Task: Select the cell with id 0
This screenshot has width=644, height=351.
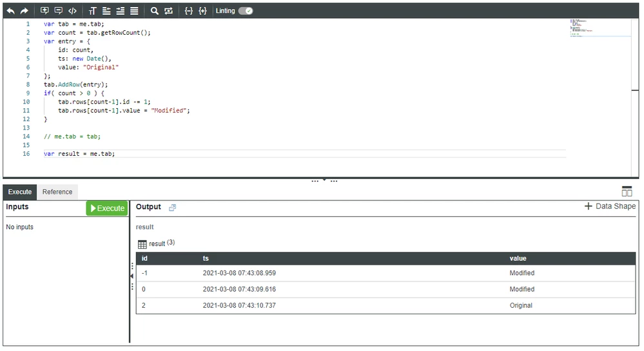Action: click(x=144, y=289)
